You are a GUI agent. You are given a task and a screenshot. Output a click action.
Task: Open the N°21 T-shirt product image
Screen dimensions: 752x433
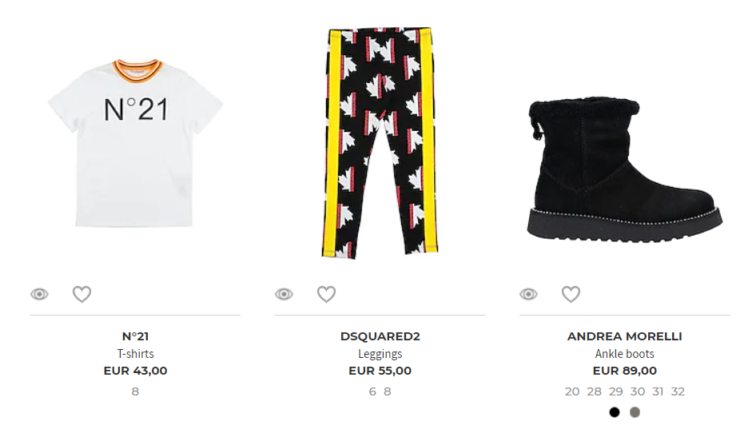[135, 143]
